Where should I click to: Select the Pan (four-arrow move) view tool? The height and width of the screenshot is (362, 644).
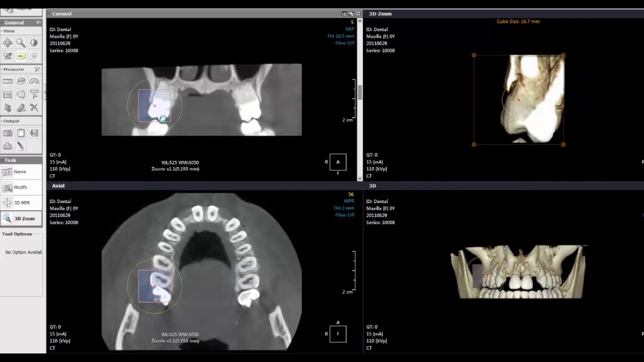coord(8,43)
